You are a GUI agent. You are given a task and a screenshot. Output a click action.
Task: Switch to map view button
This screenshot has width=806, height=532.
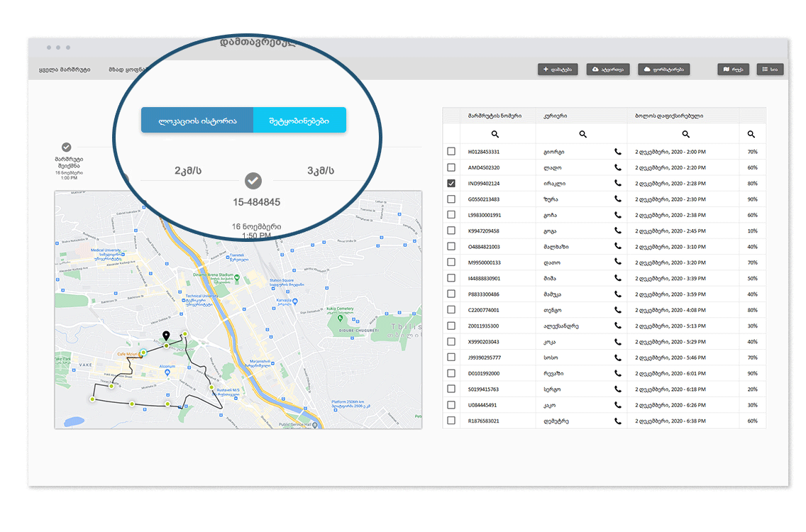click(x=733, y=70)
